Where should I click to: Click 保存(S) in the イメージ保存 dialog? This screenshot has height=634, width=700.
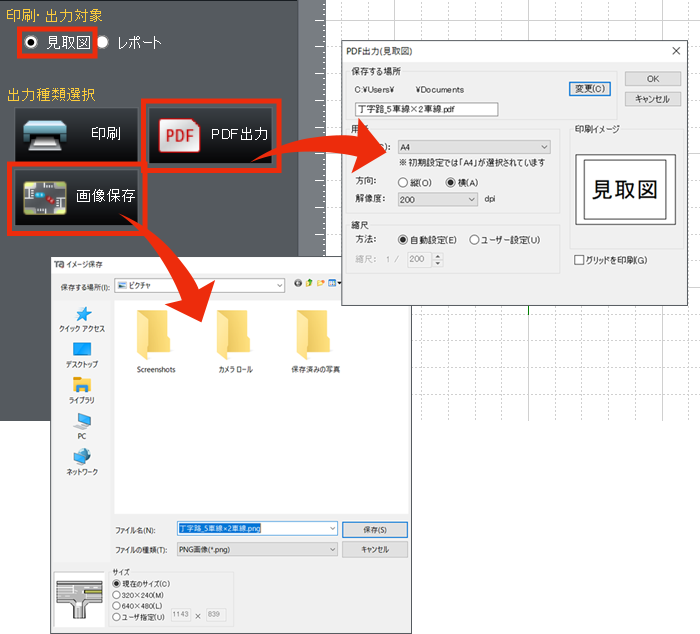(x=375, y=530)
